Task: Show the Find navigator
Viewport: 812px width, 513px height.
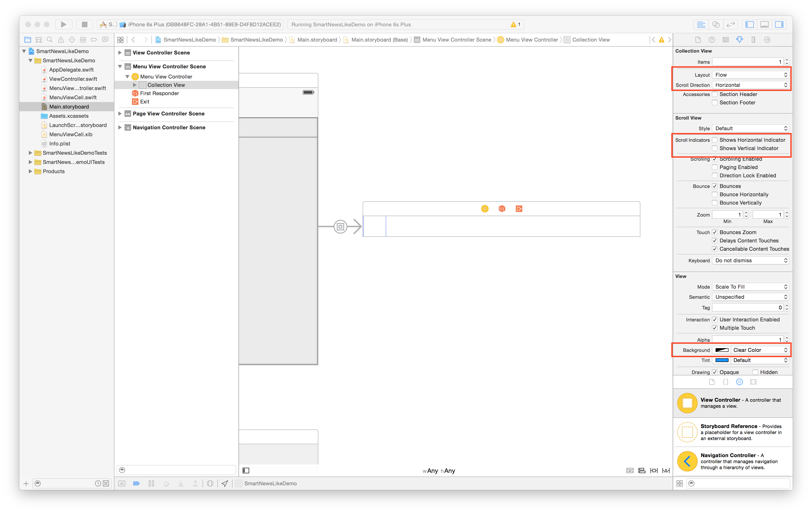Action: point(50,39)
